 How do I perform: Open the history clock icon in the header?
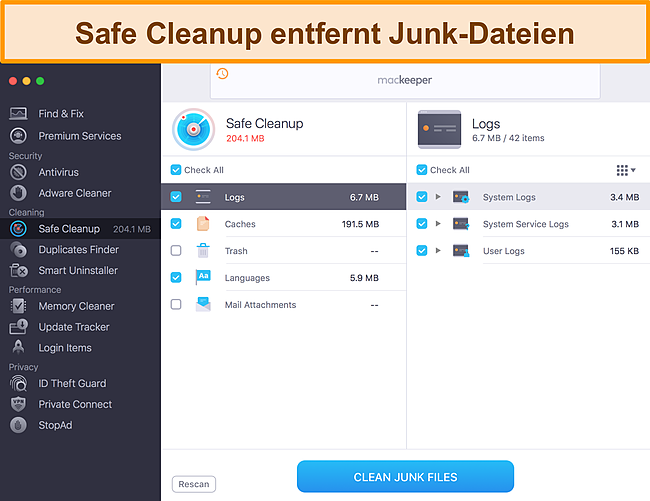pyautogui.click(x=222, y=74)
